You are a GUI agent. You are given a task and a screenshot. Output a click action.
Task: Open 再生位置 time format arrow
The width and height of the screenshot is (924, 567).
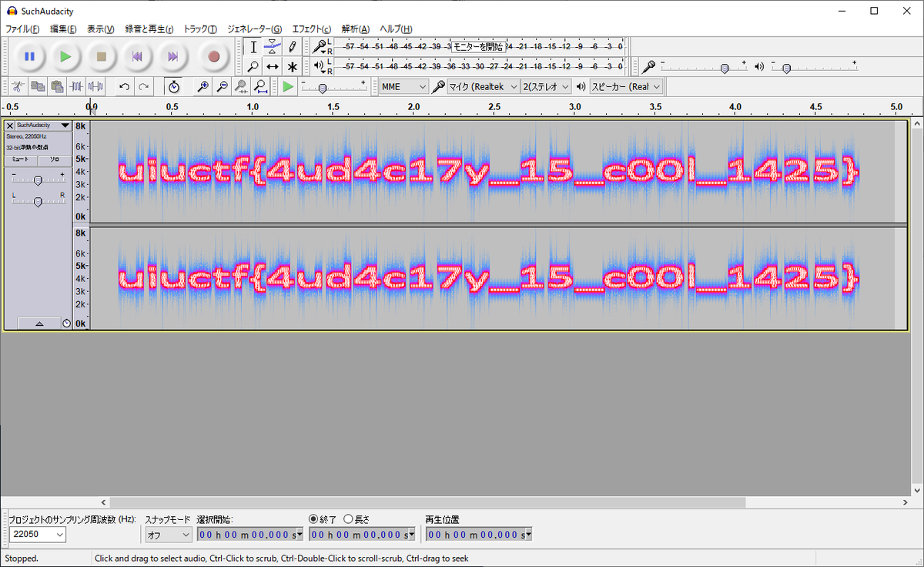[x=528, y=535]
